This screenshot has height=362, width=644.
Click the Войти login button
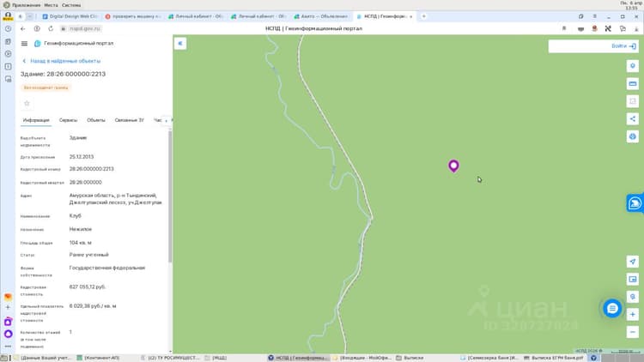[623, 46]
